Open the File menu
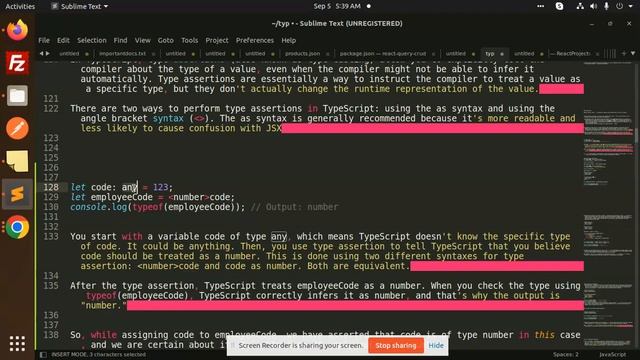 tap(44, 40)
